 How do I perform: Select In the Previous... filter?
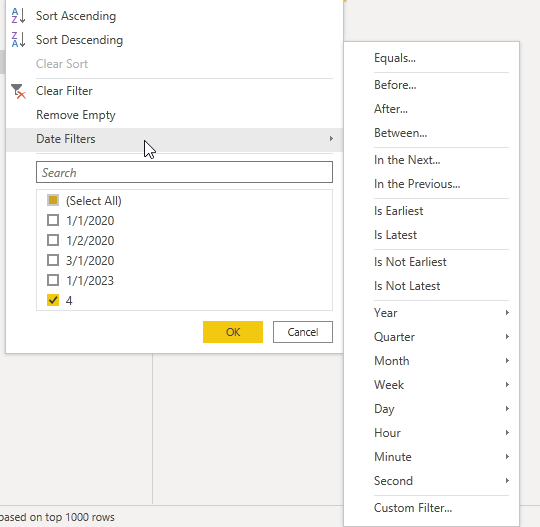(x=417, y=184)
